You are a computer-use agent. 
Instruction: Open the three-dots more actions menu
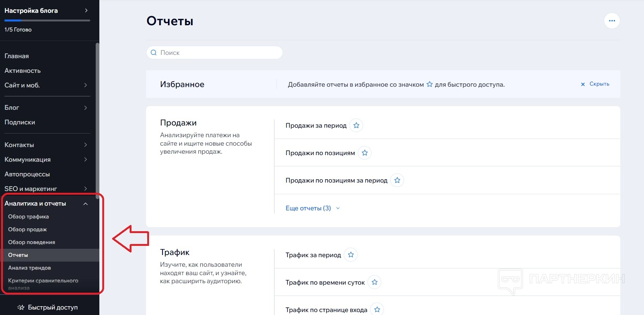coord(612,21)
